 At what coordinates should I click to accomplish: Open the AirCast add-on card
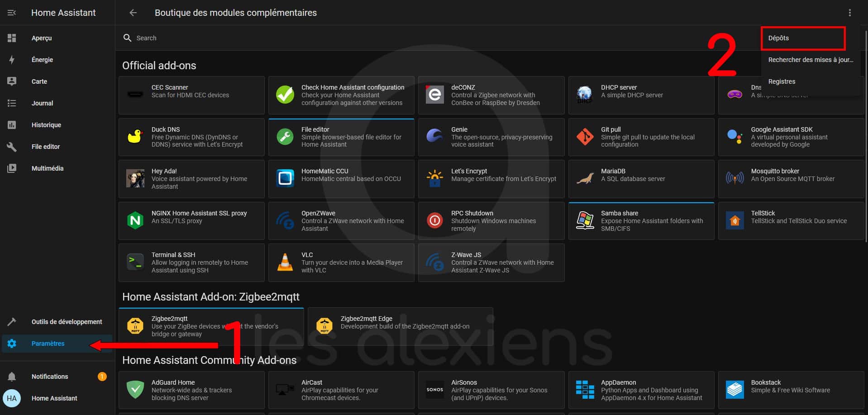(341, 390)
